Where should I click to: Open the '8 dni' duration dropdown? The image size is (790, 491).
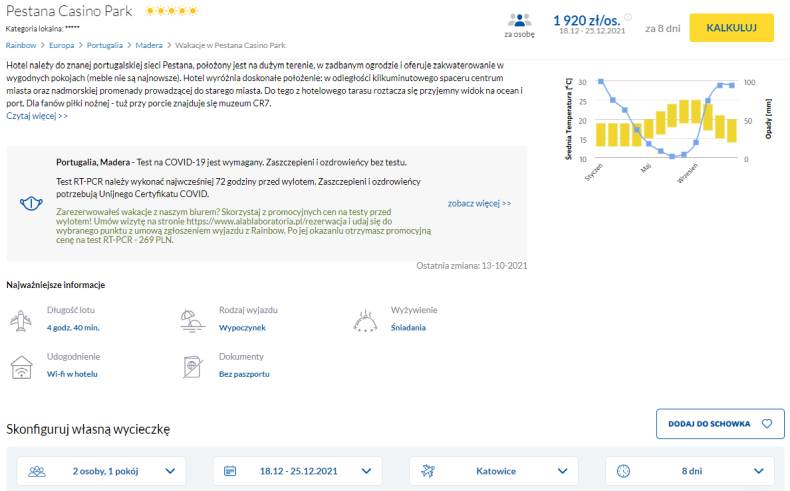(690, 471)
